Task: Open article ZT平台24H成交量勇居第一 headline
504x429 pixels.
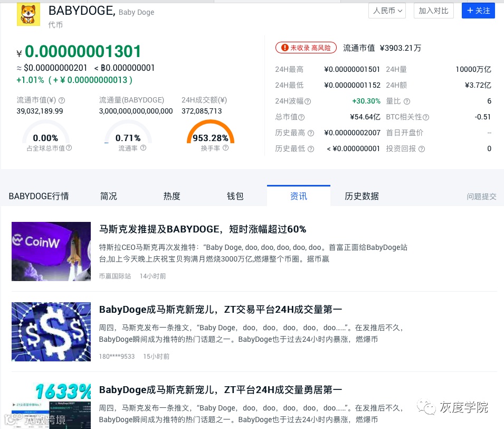Action: click(x=221, y=390)
